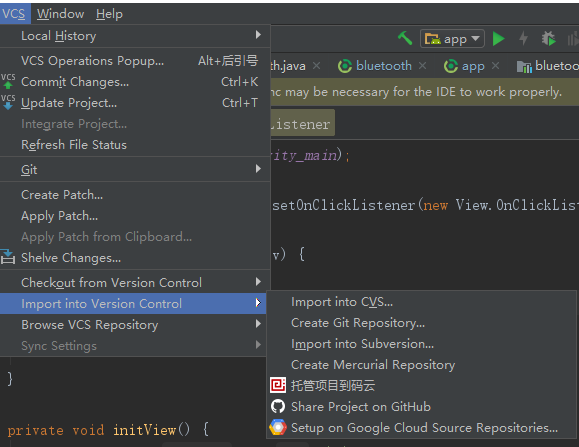
Task: Click the lightning Apply Changes icon
Action: [x=523, y=38]
